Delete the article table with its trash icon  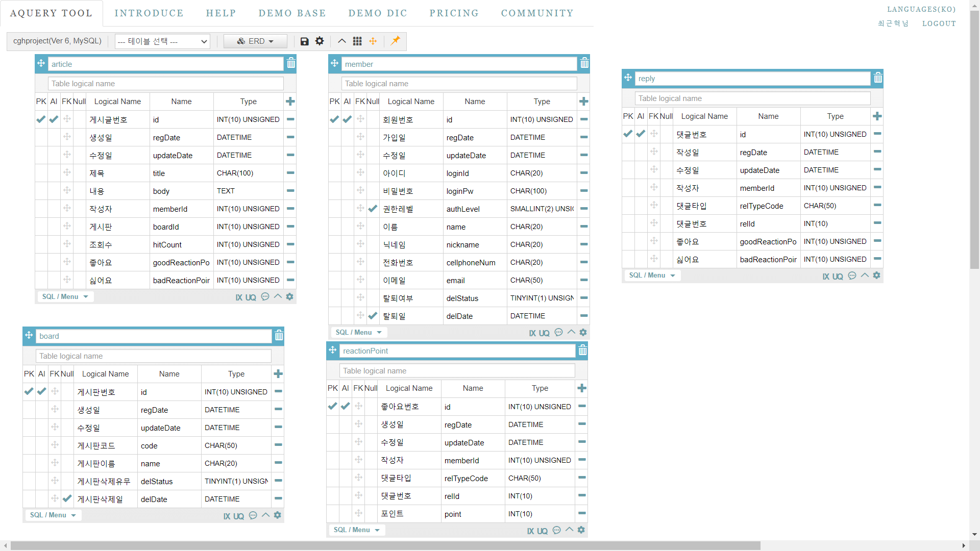291,63
